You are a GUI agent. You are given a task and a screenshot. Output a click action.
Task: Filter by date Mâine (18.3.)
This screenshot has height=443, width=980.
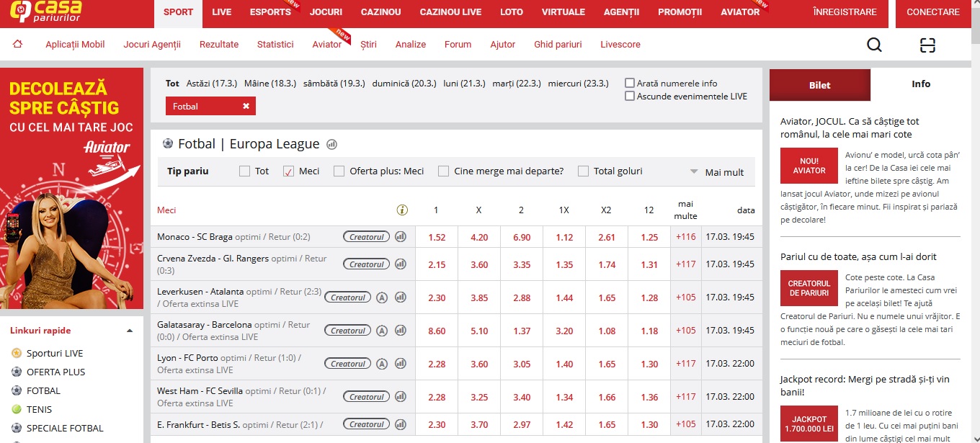tap(270, 84)
